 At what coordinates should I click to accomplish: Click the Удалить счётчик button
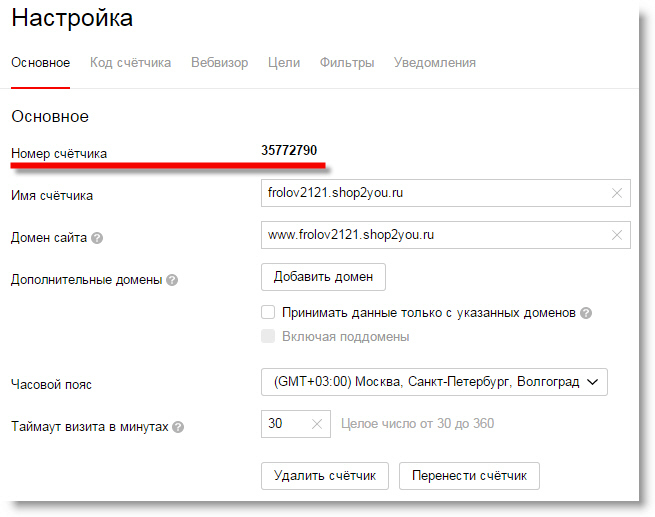325,476
